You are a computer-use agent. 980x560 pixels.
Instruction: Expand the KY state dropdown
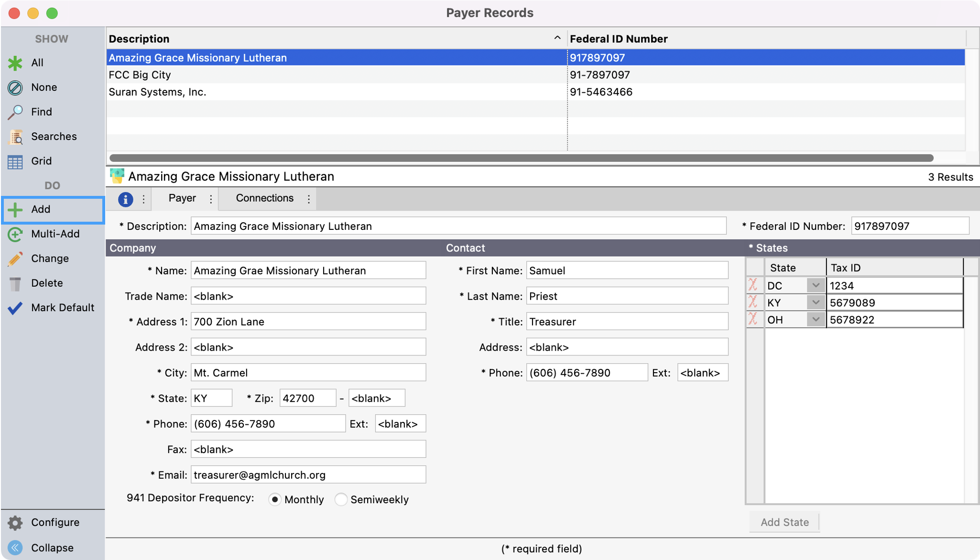point(816,302)
